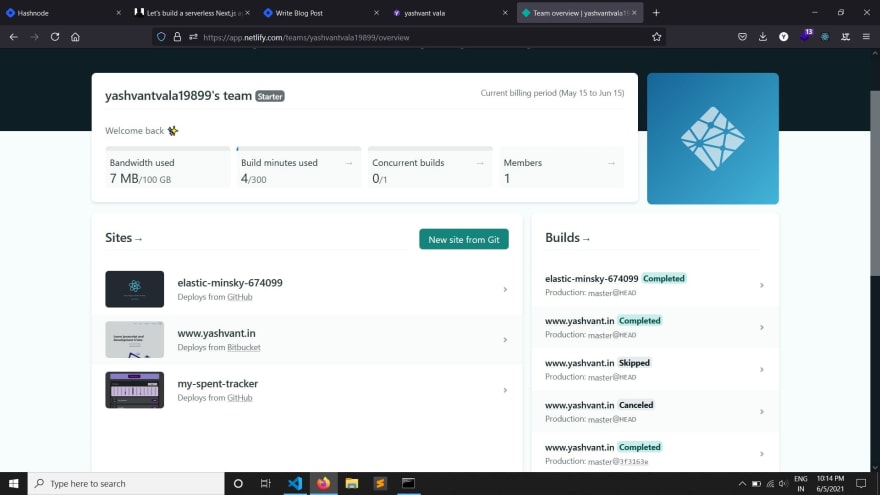
Task: Click the extension icon with 13 badge
Action: tap(805, 36)
